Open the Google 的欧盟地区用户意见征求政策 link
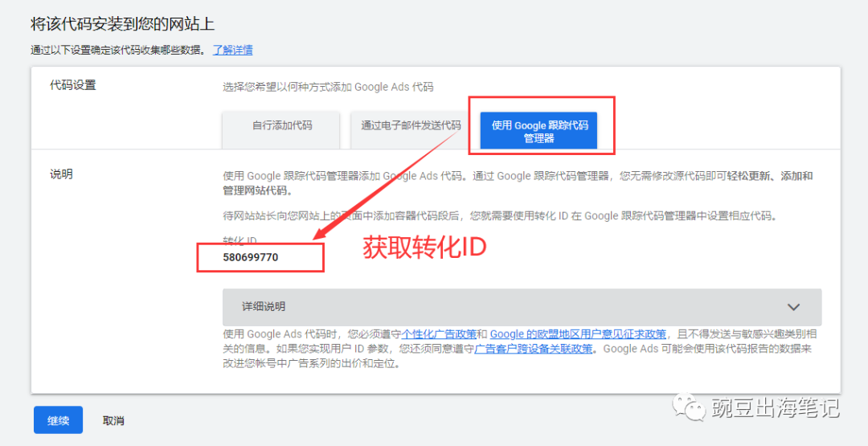The height and width of the screenshot is (446, 868). tap(578, 333)
